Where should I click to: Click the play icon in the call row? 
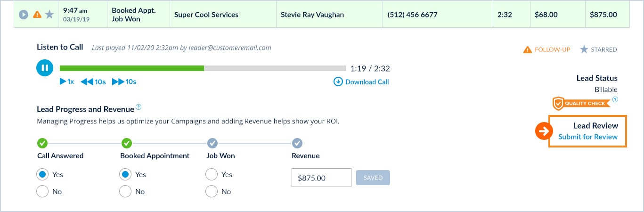point(24,15)
